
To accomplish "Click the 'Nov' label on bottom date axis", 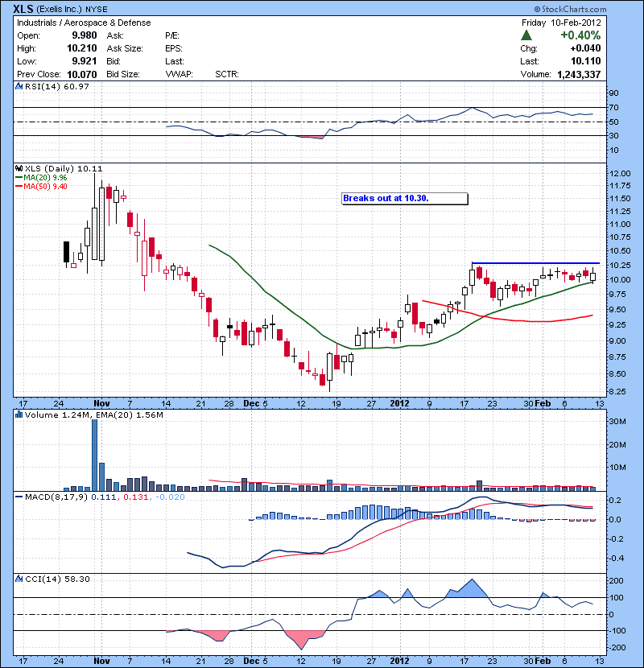I will (101, 661).
